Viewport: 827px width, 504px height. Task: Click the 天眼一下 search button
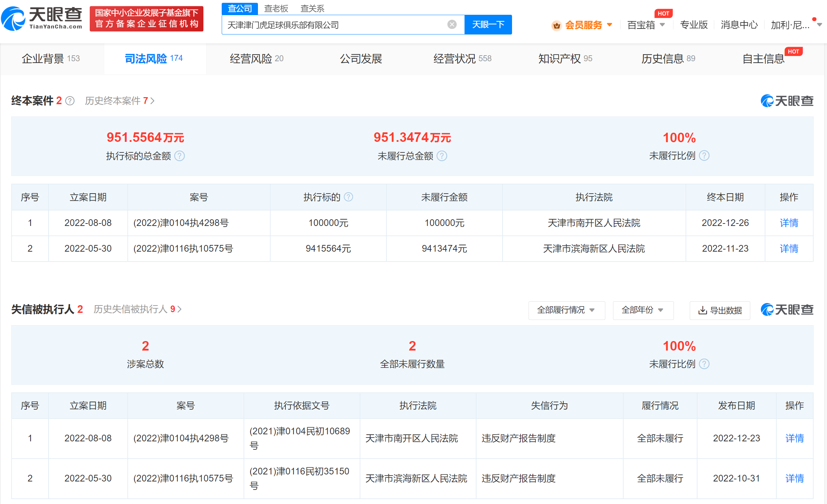[x=488, y=24]
